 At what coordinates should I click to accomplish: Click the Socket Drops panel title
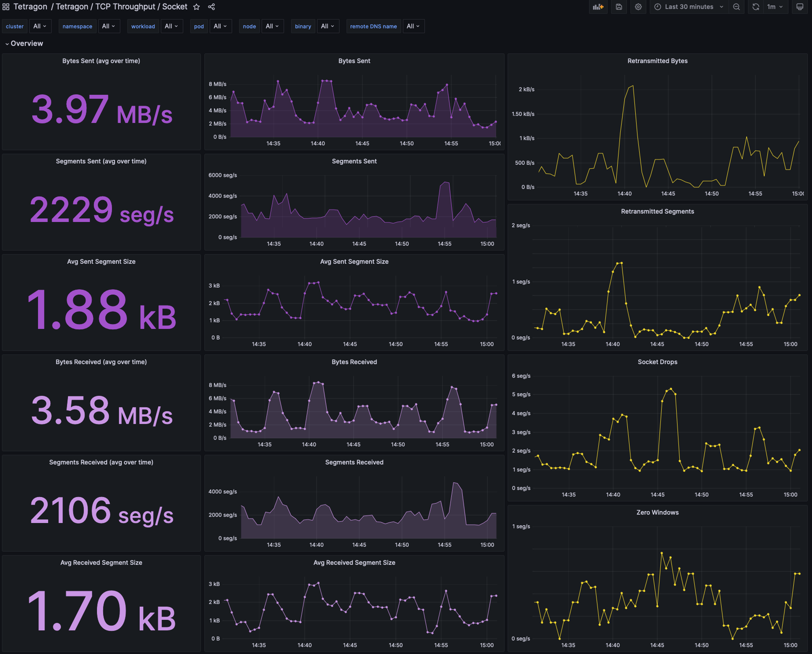pyautogui.click(x=657, y=362)
